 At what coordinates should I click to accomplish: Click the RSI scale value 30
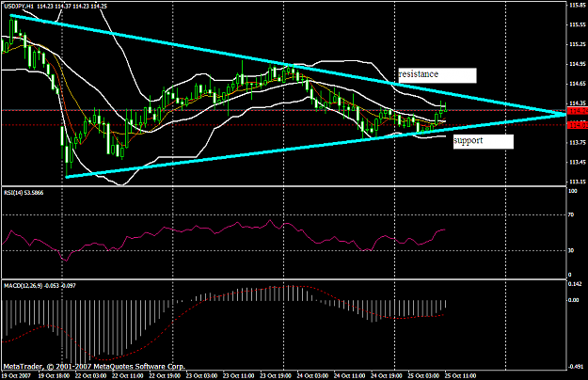(571, 250)
